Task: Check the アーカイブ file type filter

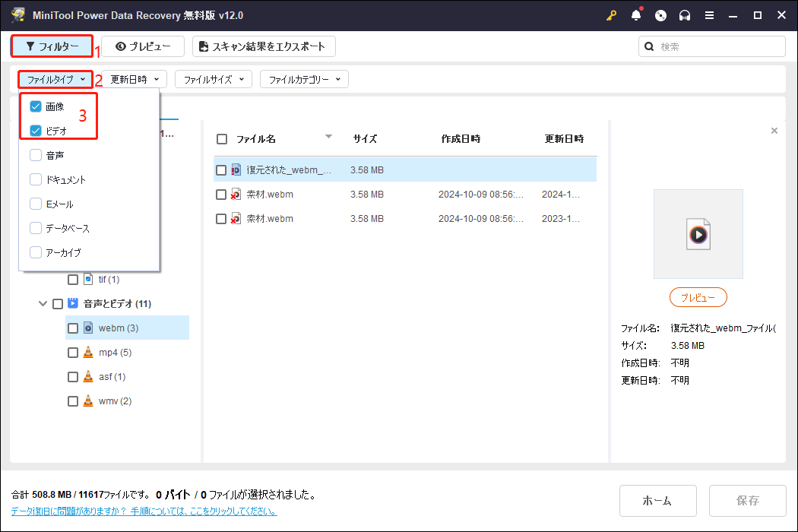Action: coord(36,252)
